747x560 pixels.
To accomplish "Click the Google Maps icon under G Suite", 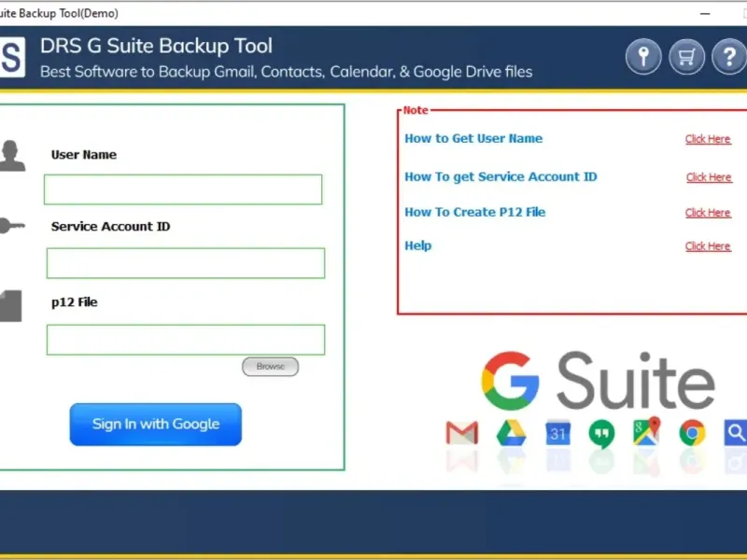I will (646, 431).
